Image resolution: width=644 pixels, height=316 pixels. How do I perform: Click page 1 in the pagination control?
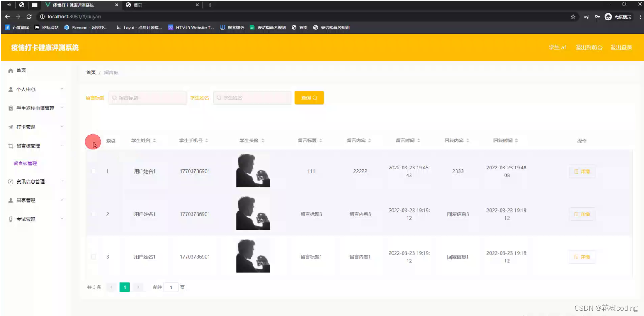(x=124, y=287)
